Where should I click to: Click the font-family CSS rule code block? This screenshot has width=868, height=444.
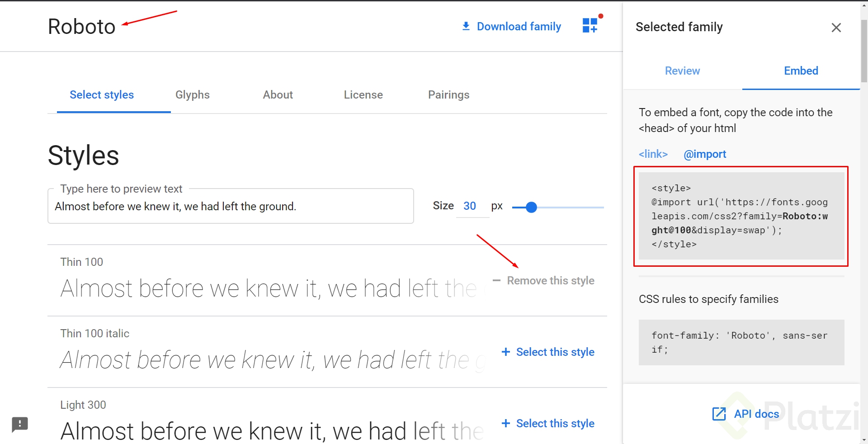coord(741,342)
